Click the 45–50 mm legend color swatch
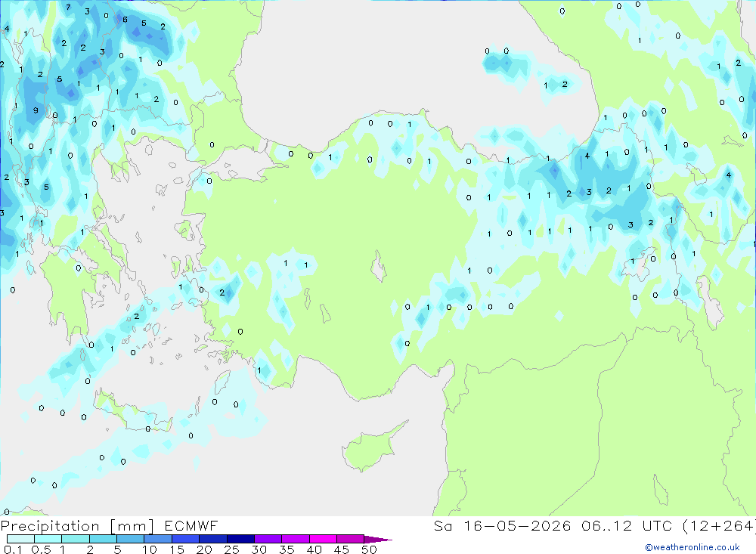 (x=351, y=539)
